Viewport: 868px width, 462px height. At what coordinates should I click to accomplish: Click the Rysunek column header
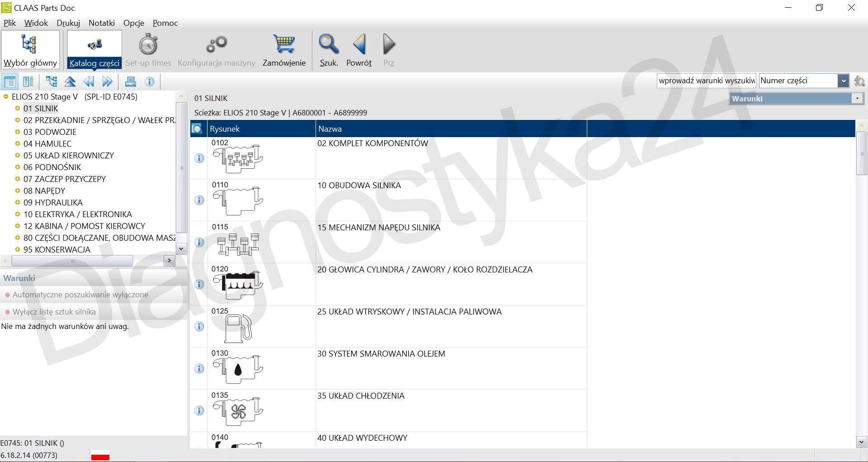click(x=261, y=129)
